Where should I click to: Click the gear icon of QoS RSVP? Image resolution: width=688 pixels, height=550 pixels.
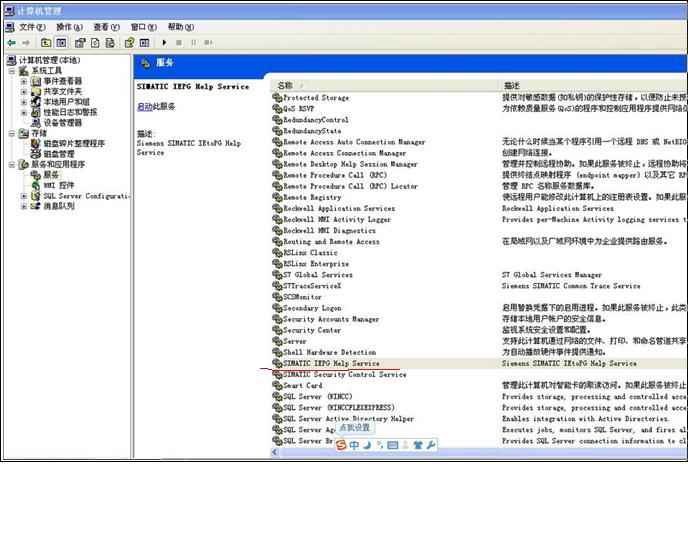tap(277, 108)
